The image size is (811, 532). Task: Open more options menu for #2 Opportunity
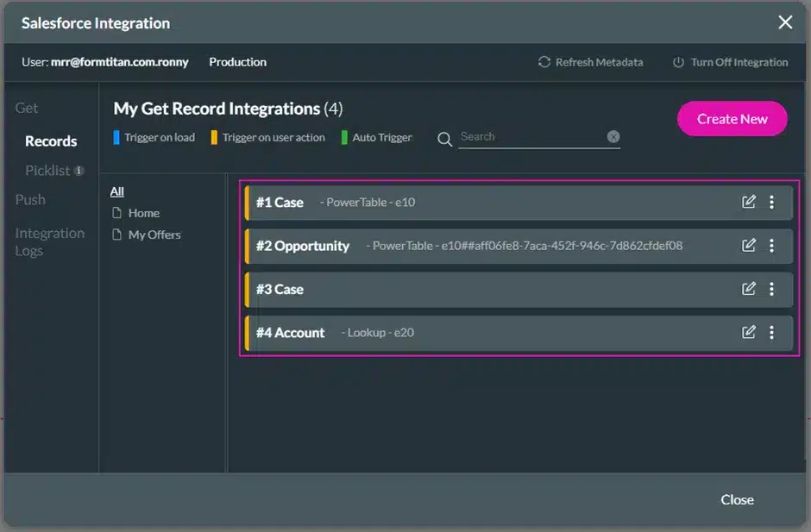click(771, 246)
